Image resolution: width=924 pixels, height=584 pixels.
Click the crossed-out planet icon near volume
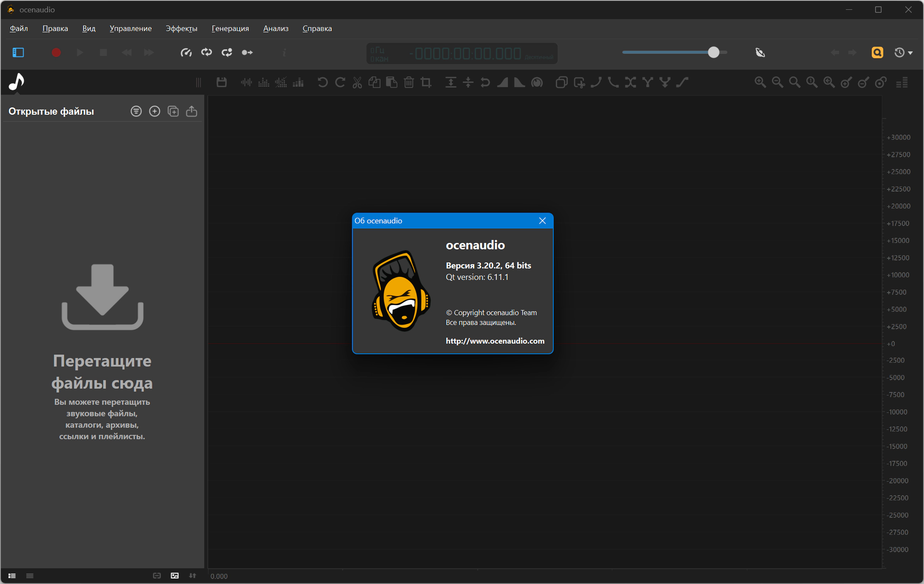click(x=760, y=52)
